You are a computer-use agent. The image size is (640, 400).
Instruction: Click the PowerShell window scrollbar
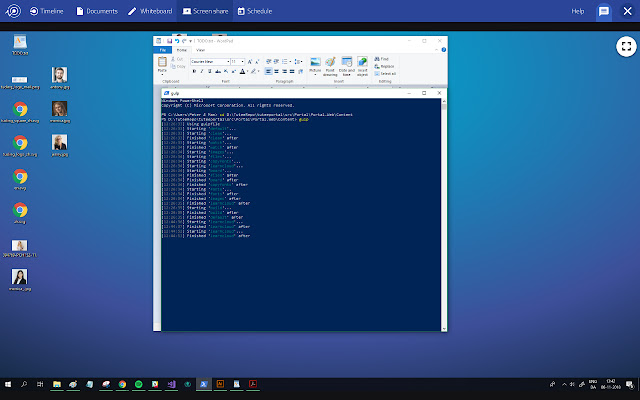(x=444, y=214)
